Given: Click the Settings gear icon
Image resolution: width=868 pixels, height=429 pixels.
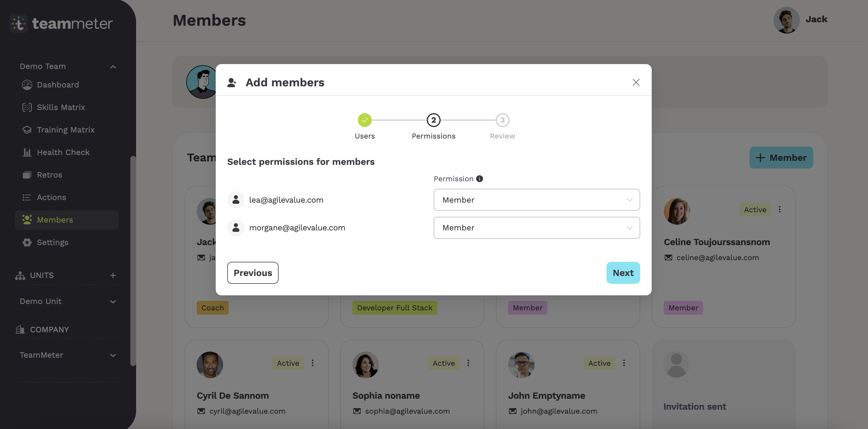Looking at the screenshot, I should (x=27, y=243).
